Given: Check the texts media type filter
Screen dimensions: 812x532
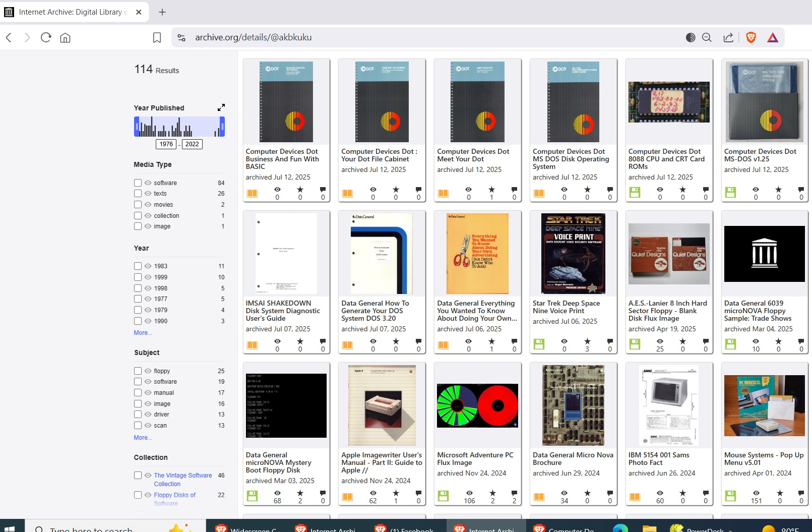Looking at the screenshot, I should pyautogui.click(x=138, y=193).
